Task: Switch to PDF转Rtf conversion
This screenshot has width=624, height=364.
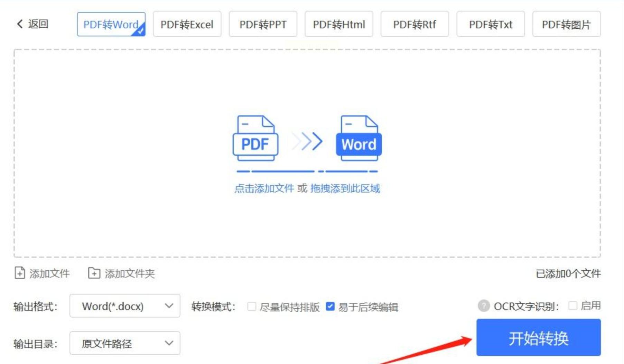Action: click(415, 24)
